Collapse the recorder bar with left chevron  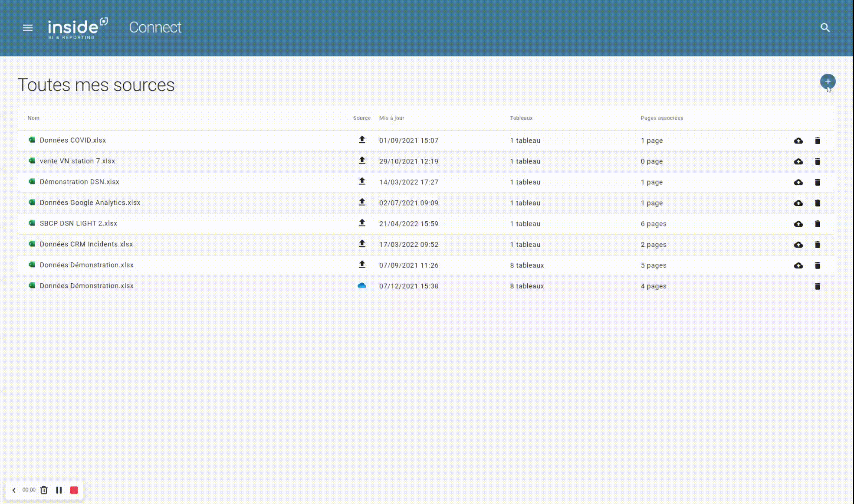pos(14,490)
